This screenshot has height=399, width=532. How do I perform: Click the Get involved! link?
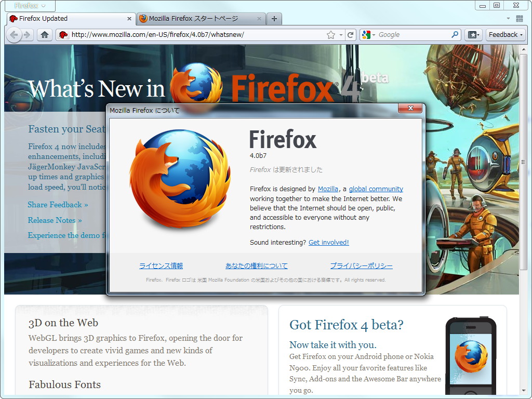click(328, 242)
